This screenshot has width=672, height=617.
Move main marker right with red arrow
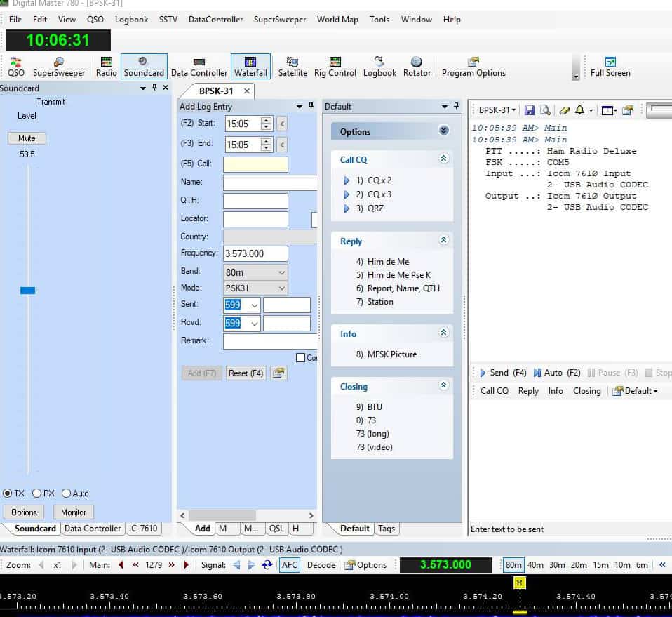187,564
